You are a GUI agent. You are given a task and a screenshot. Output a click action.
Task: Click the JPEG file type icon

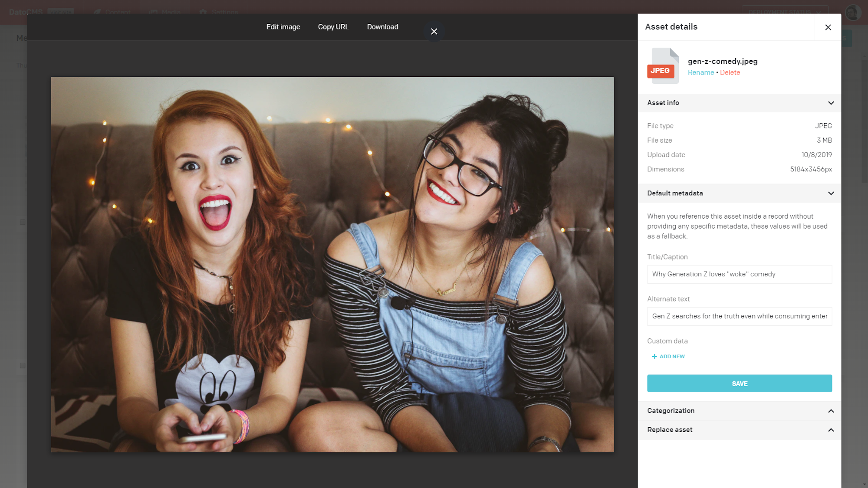coord(663,66)
